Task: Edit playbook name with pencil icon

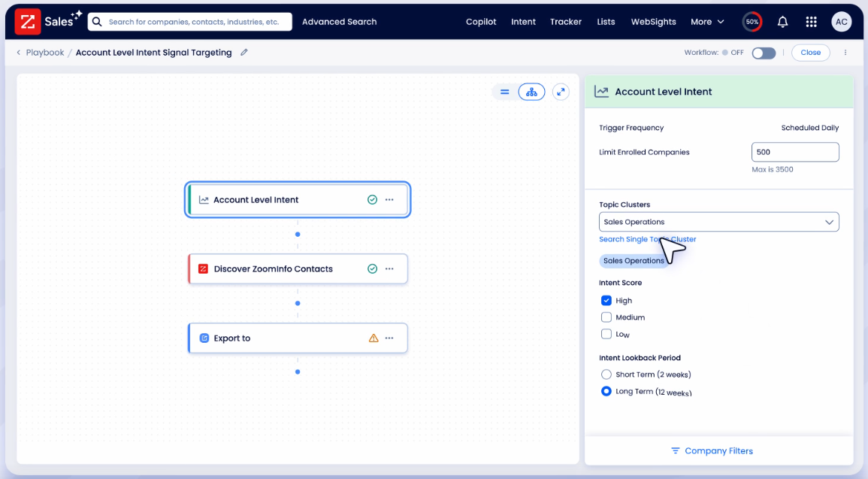Action: (x=243, y=52)
